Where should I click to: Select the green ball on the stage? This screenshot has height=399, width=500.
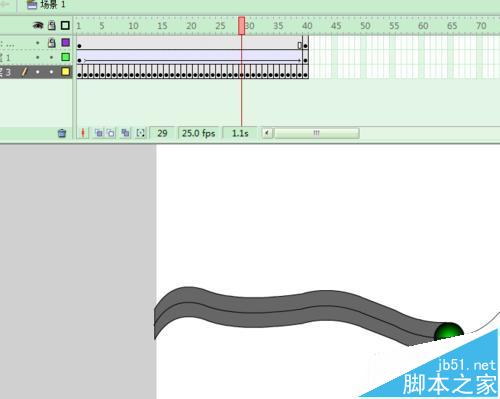coord(449,331)
